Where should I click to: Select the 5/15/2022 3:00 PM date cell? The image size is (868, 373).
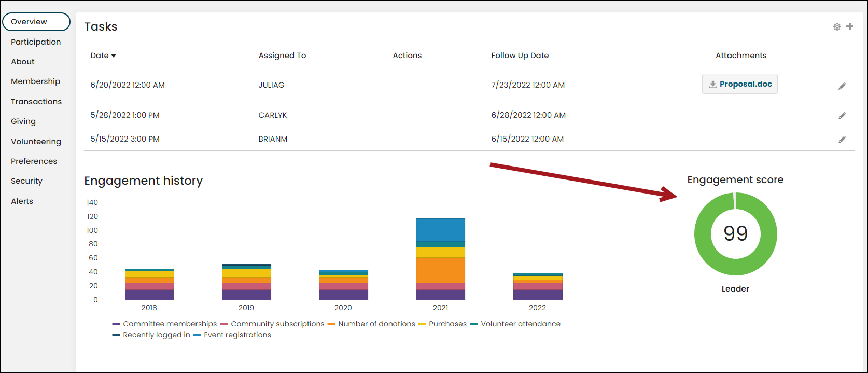(125, 139)
